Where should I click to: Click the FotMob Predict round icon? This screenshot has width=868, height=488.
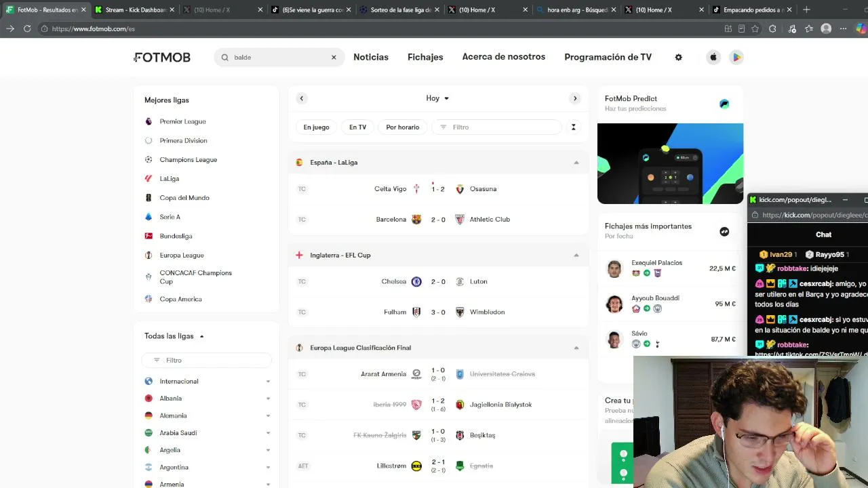pos(724,104)
